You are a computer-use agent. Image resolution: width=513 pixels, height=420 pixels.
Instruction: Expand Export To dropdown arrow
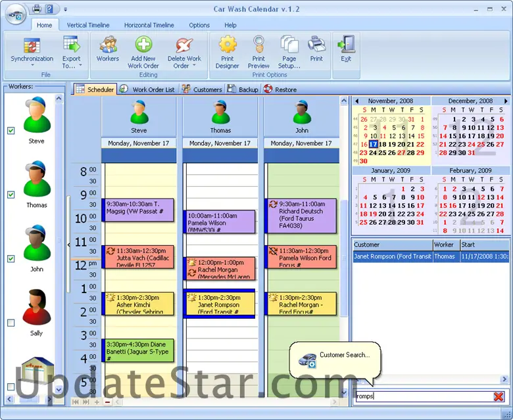click(x=80, y=66)
